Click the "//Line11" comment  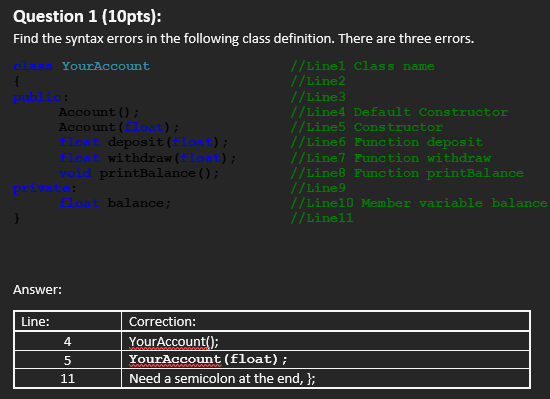pyautogui.click(x=322, y=218)
